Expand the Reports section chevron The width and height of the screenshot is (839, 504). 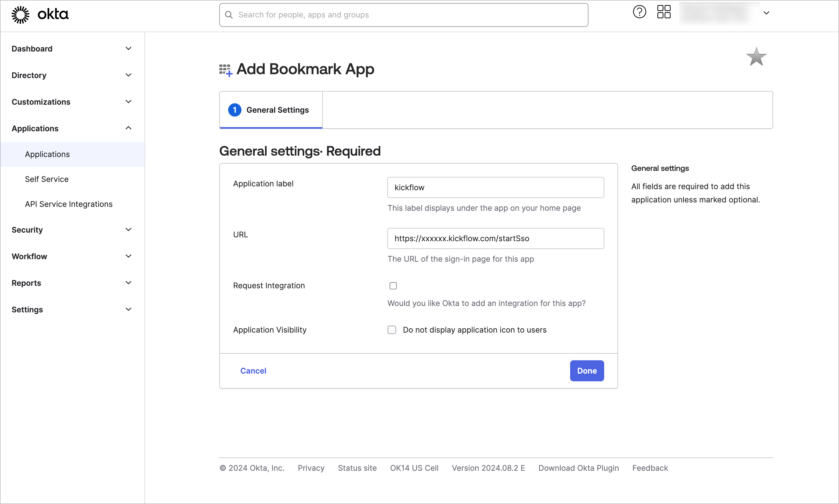pyautogui.click(x=128, y=282)
